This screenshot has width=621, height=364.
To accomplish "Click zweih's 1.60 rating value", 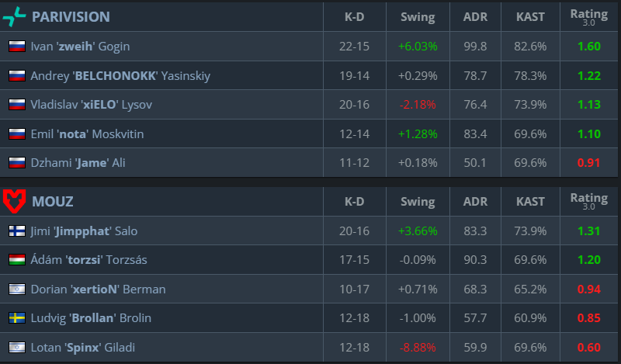I will (589, 47).
